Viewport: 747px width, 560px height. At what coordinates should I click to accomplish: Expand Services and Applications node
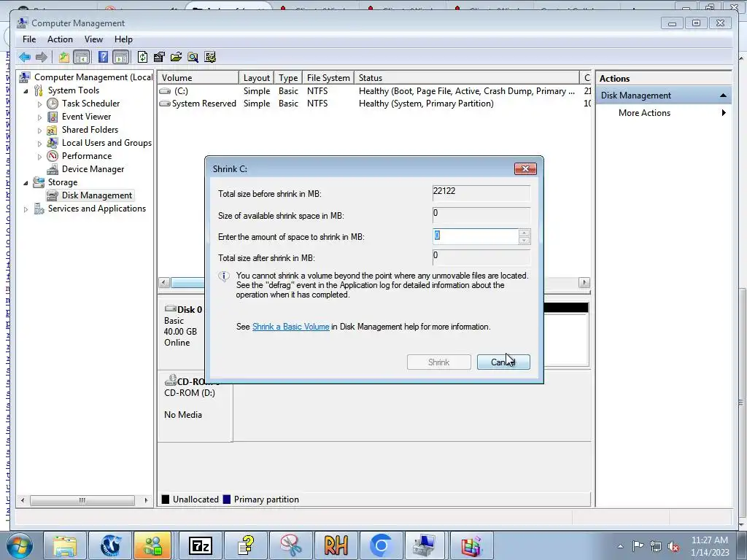click(26, 209)
